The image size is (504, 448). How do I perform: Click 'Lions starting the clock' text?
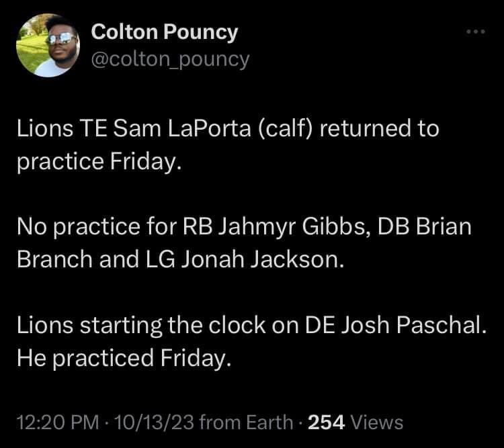tap(141, 326)
